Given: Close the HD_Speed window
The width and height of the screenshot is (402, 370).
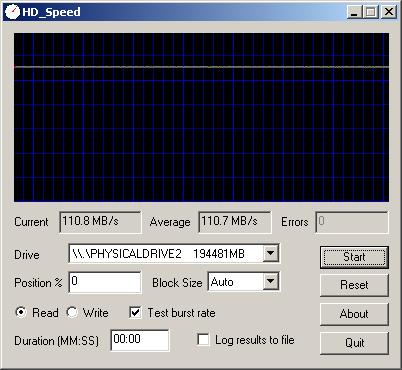Looking at the screenshot, I should [389, 12].
